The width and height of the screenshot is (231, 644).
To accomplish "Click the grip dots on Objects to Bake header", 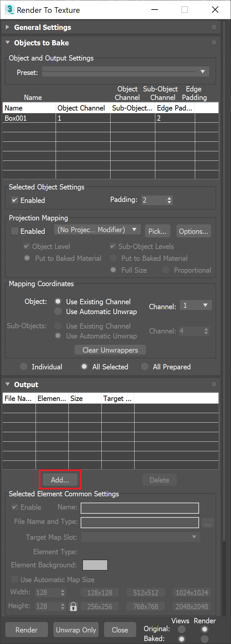I will click(214, 42).
